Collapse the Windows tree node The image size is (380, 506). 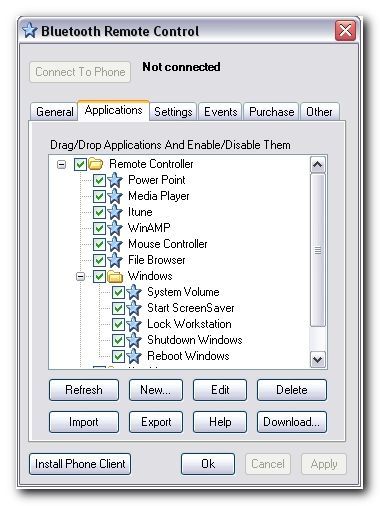[80, 276]
